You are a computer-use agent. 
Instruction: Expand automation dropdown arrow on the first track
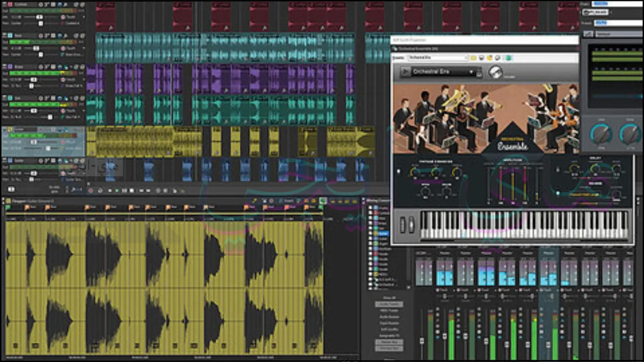pyautogui.click(x=84, y=17)
